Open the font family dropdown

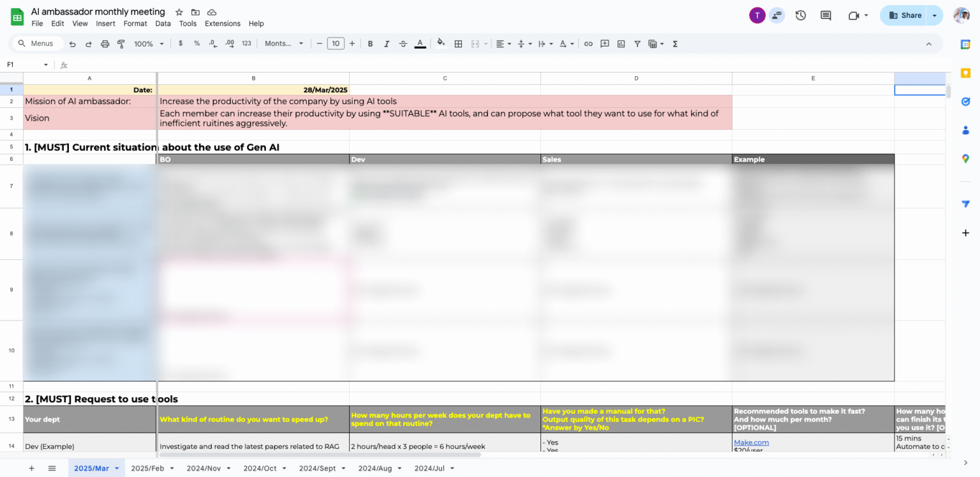tap(285, 43)
